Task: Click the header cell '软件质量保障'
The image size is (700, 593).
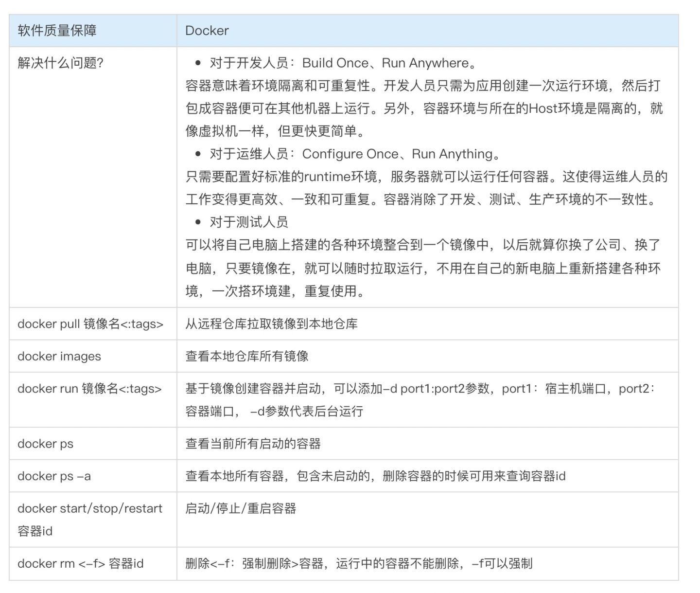Action: click(x=92, y=30)
